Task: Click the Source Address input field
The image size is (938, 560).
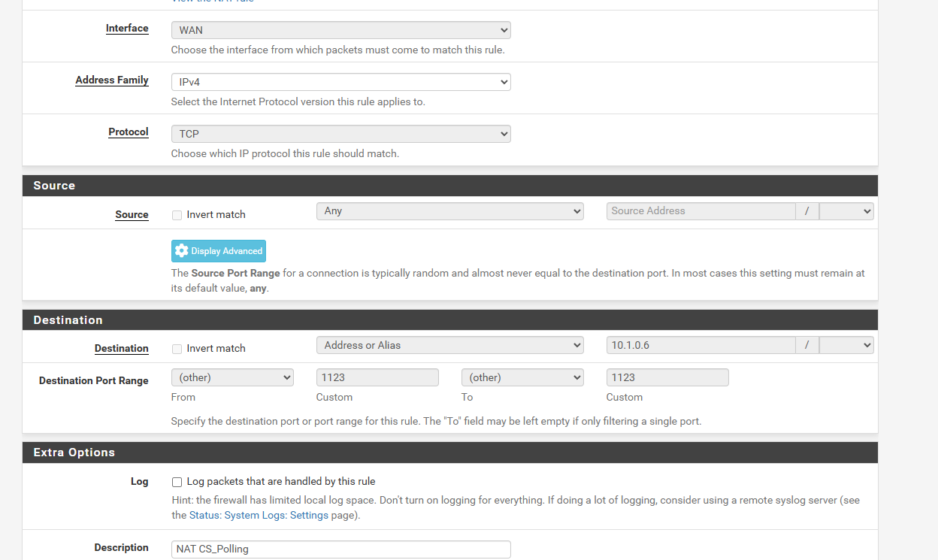Action: [700, 211]
